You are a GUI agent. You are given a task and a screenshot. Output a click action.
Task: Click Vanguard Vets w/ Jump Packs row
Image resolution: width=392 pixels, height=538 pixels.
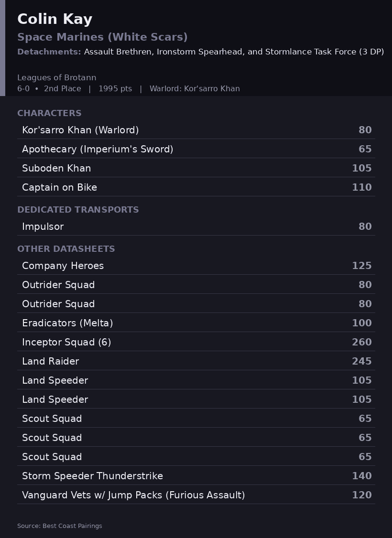click(196, 495)
